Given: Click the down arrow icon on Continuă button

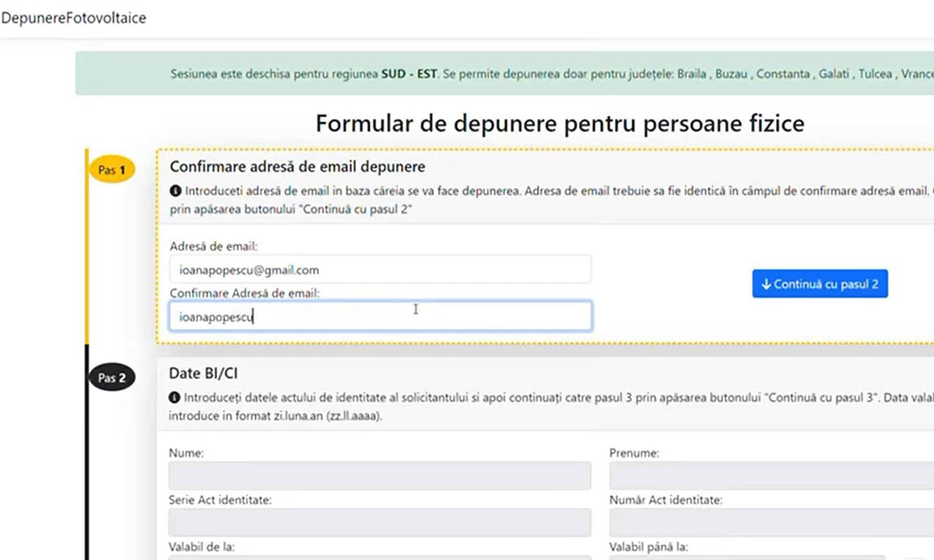Looking at the screenshot, I should (x=766, y=285).
